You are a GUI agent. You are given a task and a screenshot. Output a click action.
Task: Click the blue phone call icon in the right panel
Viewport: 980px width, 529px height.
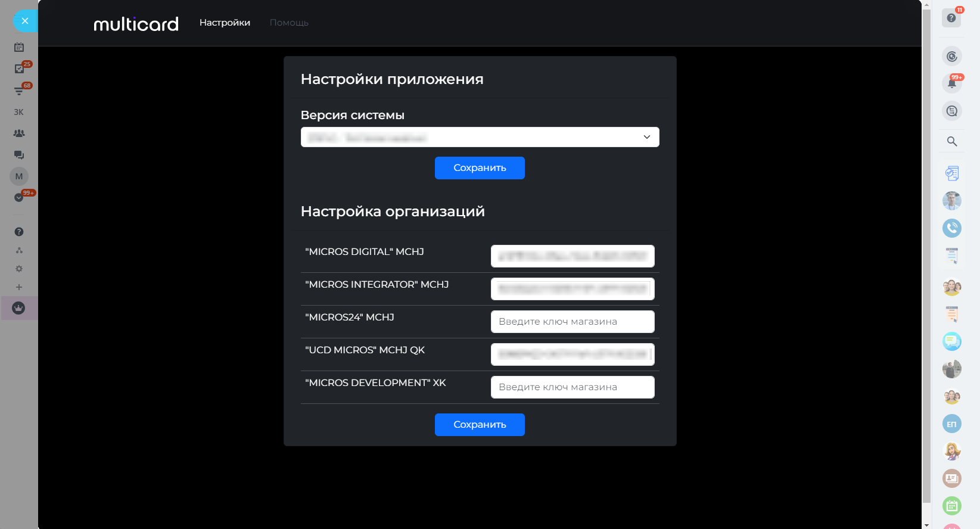click(x=952, y=228)
